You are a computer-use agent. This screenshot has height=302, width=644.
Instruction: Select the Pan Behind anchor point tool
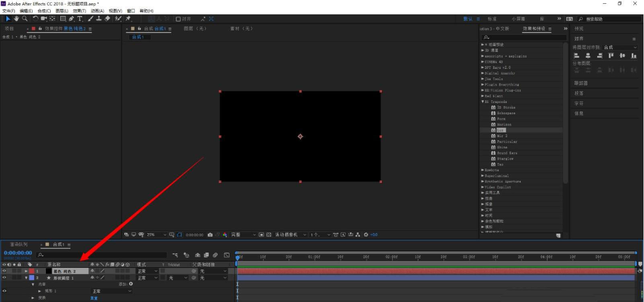pos(52,19)
